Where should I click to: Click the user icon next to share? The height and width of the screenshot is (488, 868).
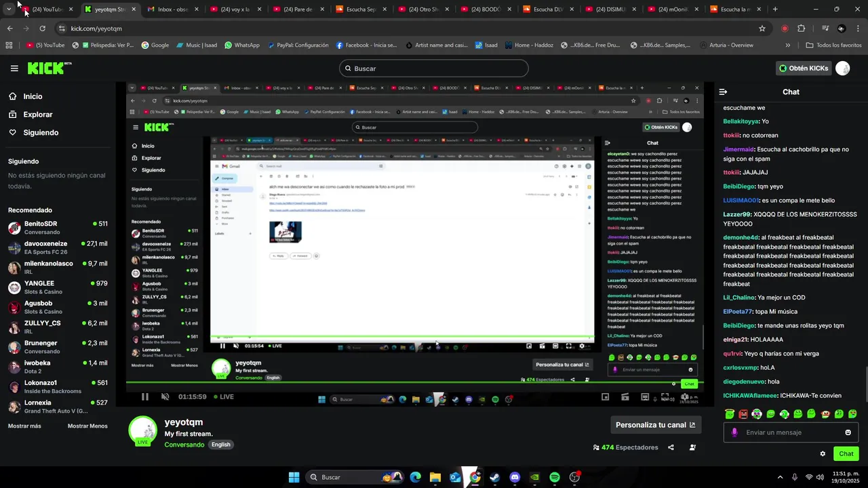tap(692, 447)
